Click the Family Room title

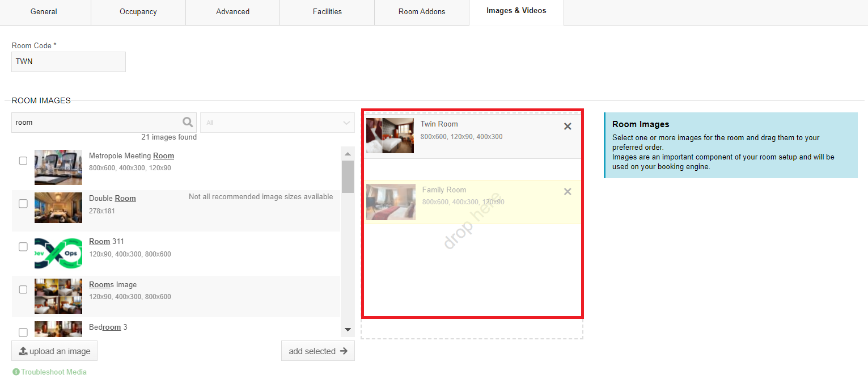point(444,190)
